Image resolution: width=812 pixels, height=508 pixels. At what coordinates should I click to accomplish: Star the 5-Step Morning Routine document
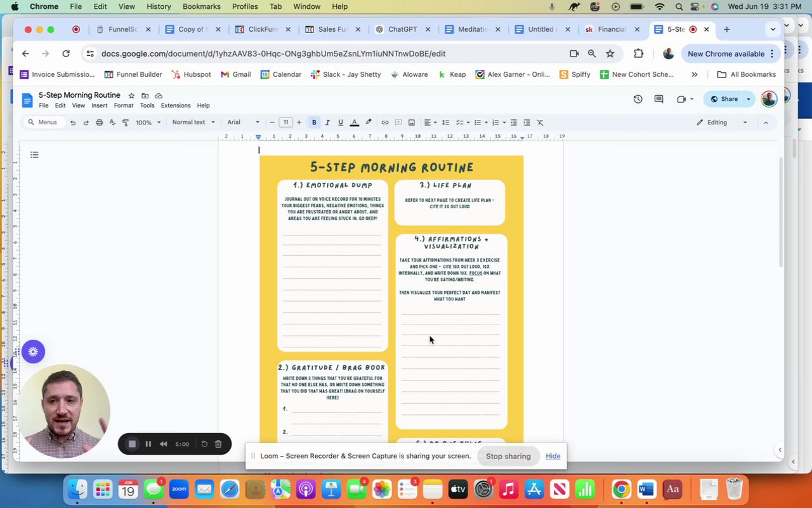(131, 96)
